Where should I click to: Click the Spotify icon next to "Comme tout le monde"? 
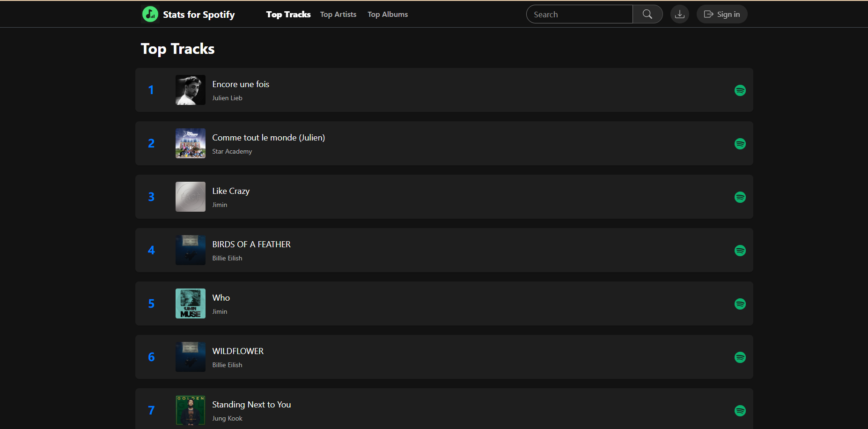pos(740,144)
